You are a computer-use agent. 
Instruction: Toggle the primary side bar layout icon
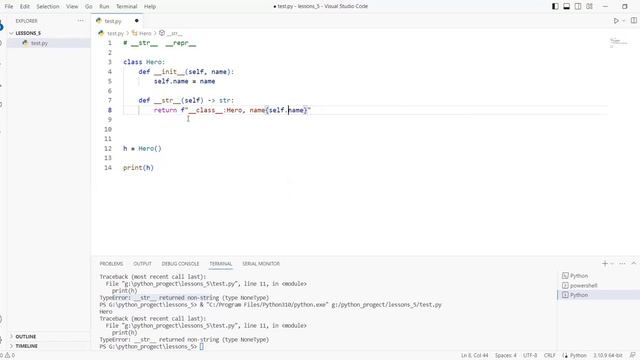pos(555,6)
